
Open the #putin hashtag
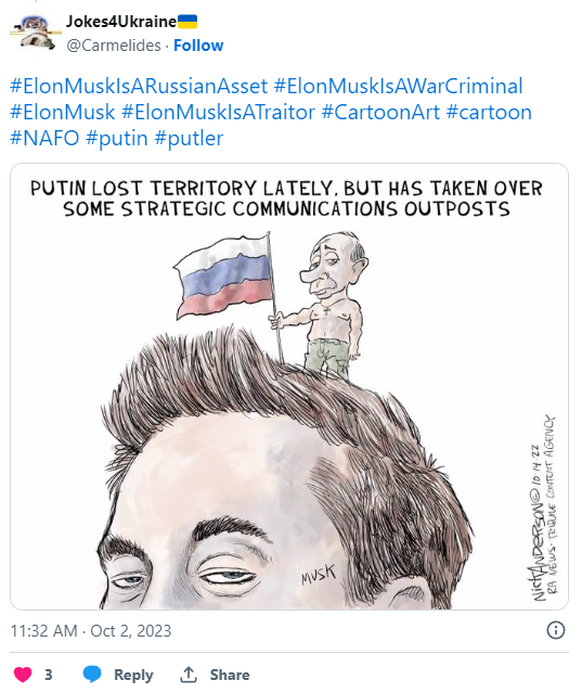pyautogui.click(x=117, y=138)
